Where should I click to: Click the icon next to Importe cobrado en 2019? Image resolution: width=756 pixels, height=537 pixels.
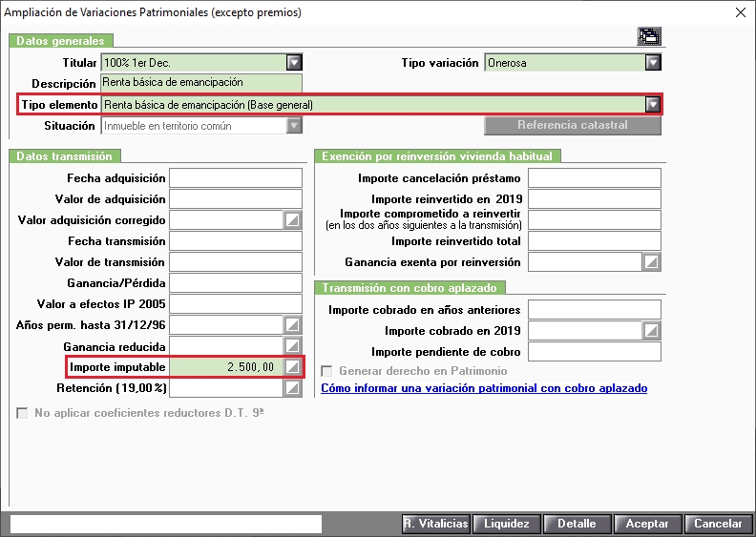point(651,331)
